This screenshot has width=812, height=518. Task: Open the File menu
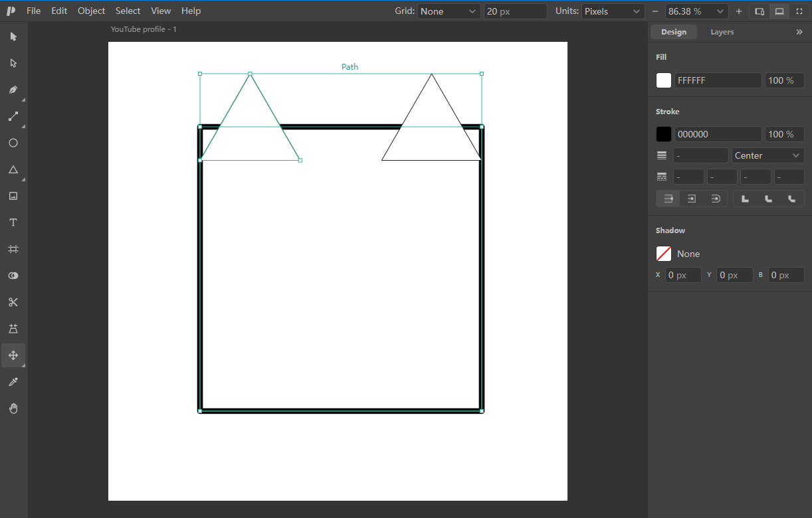34,11
